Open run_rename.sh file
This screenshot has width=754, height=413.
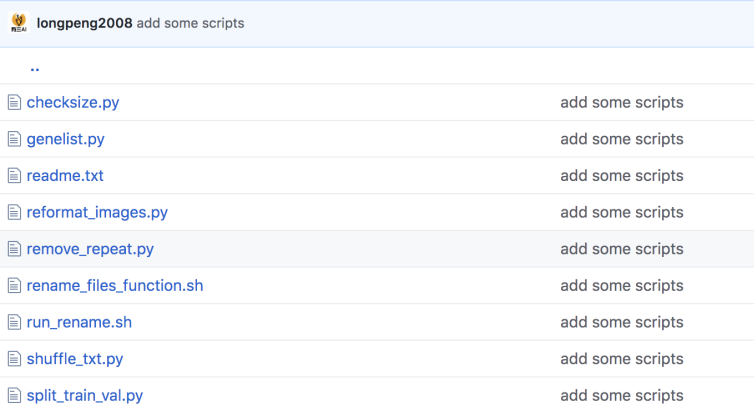pos(79,322)
